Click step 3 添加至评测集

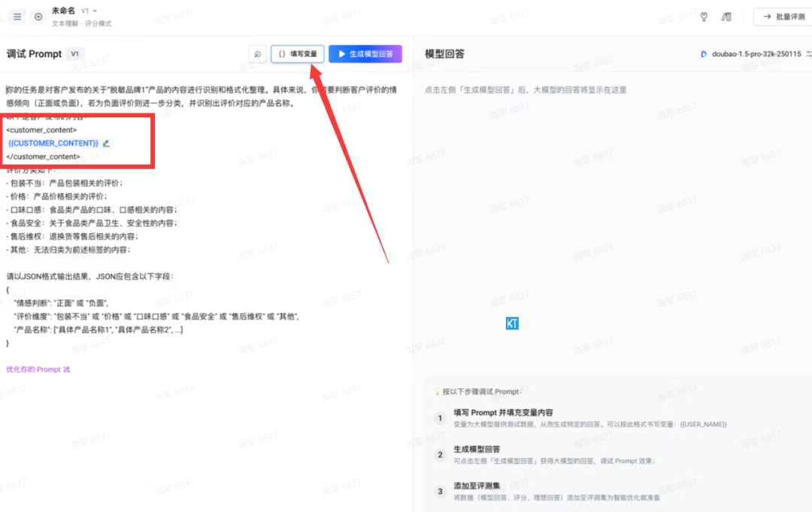coord(477,486)
